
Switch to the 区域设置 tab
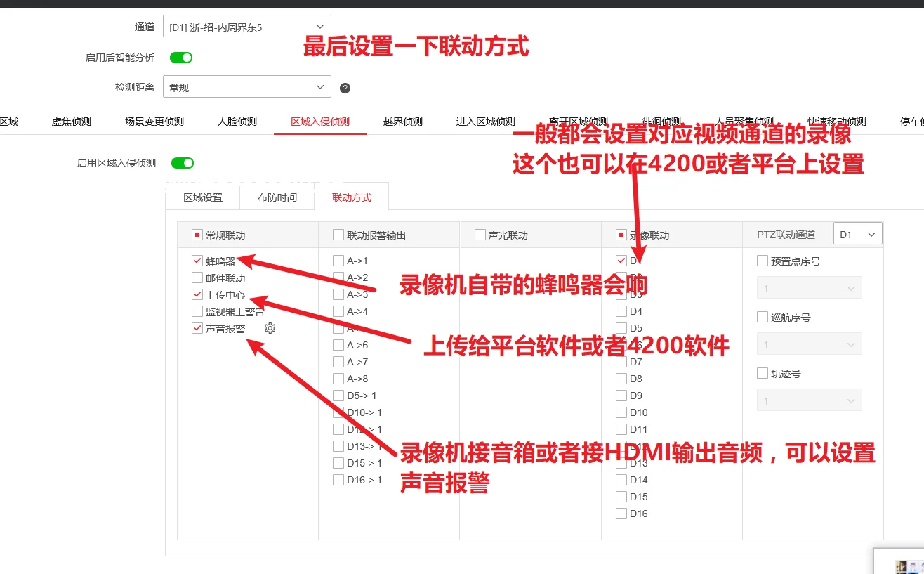(x=203, y=197)
